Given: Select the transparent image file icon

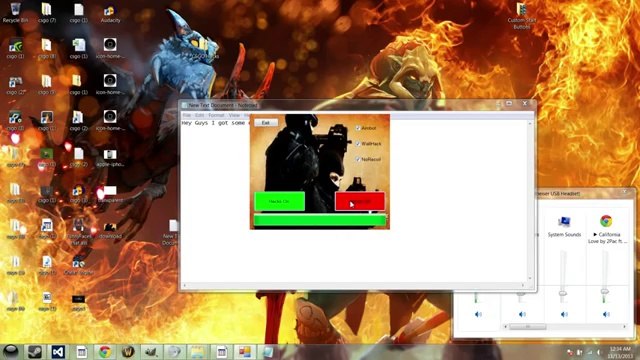Looking at the screenshot, I should (x=110, y=193).
